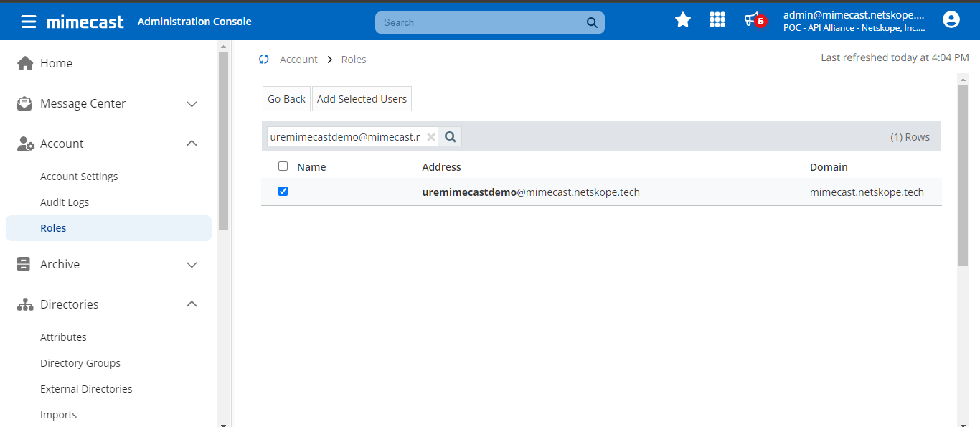Click Add Selected Users button
Screen dimensions: 980x427
point(362,99)
